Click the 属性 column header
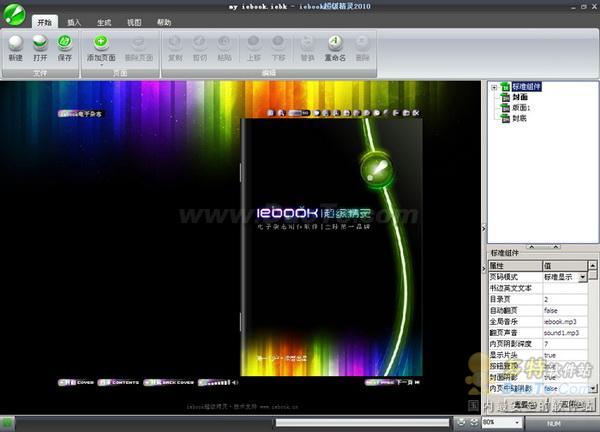This screenshot has width=600, height=432. (x=515, y=266)
